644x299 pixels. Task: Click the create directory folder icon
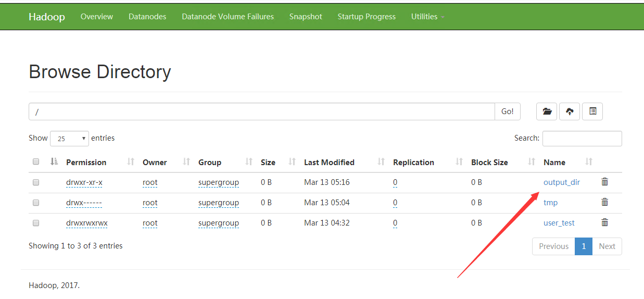pyautogui.click(x=547, y=111)
